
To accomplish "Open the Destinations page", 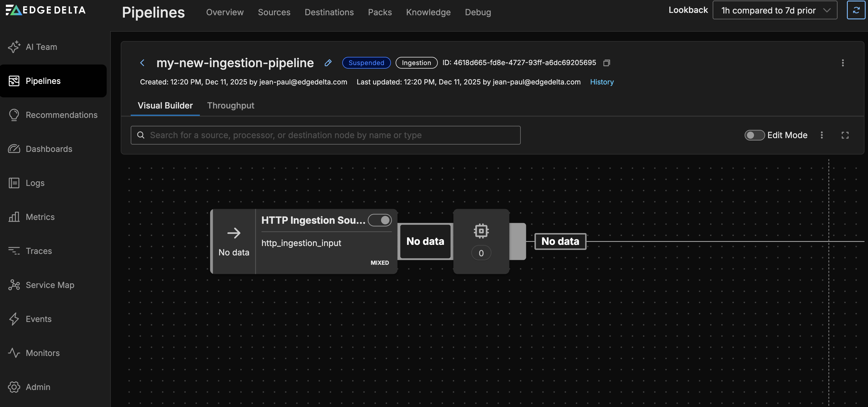I will (x=329, y=12).
